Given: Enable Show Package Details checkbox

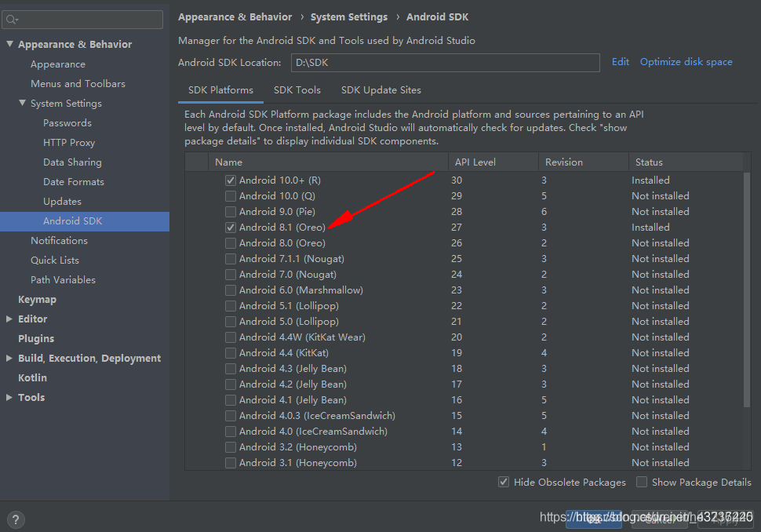Looking at the screenshot, I should pos(642,482).
